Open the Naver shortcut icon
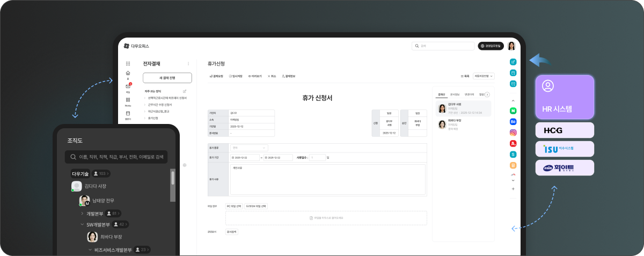The image size is (644, 256). pyautogui.click(x=513, y=111)
